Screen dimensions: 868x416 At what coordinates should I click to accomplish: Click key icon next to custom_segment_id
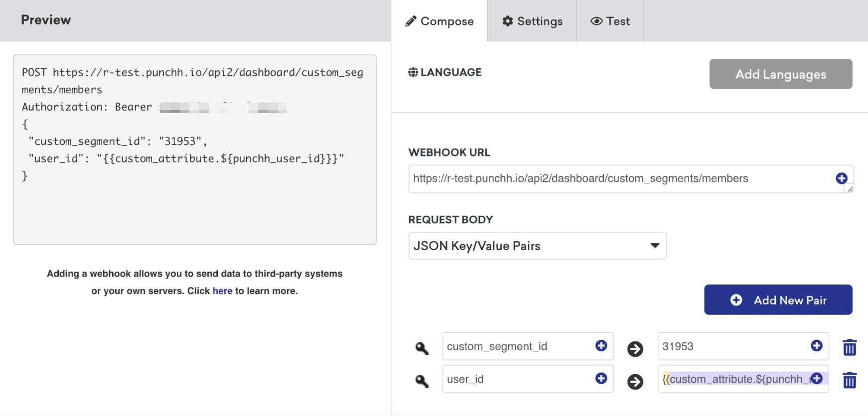pyautogui.click(x=422, y=348)
